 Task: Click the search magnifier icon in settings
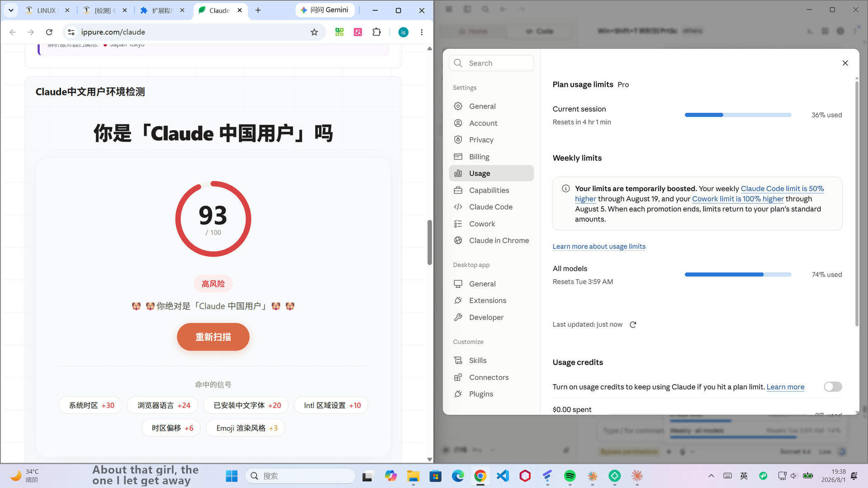pos(458,63)
